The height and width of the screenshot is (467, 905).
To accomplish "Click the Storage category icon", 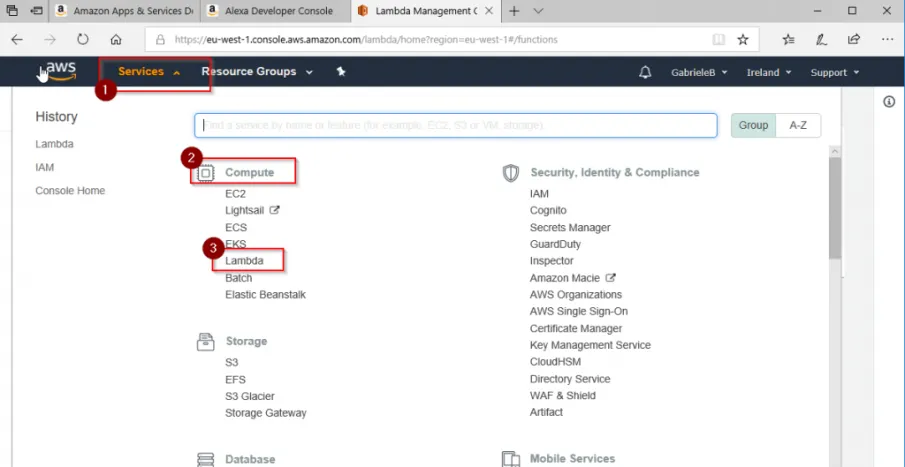I will [205, 342].
